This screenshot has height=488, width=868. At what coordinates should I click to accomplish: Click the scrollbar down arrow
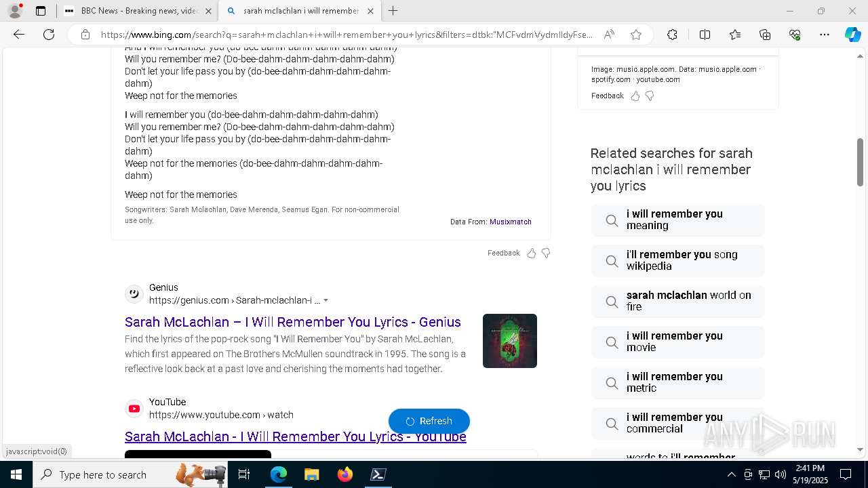tap(860, 449)
